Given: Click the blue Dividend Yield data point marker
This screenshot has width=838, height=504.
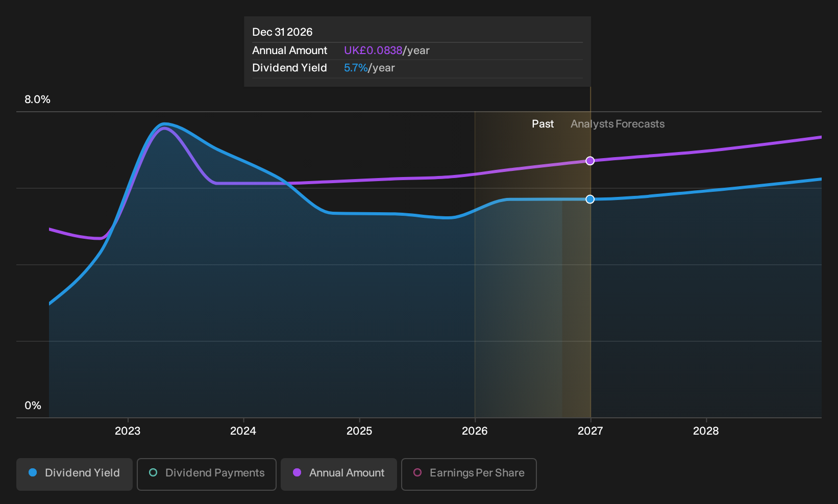Looking at the screenshot, I should pyautogui.click(x=590, y=199).
